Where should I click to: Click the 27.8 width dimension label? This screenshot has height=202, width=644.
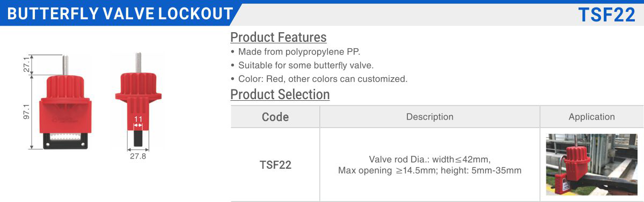pyautogui.click(x=138, y=156)
